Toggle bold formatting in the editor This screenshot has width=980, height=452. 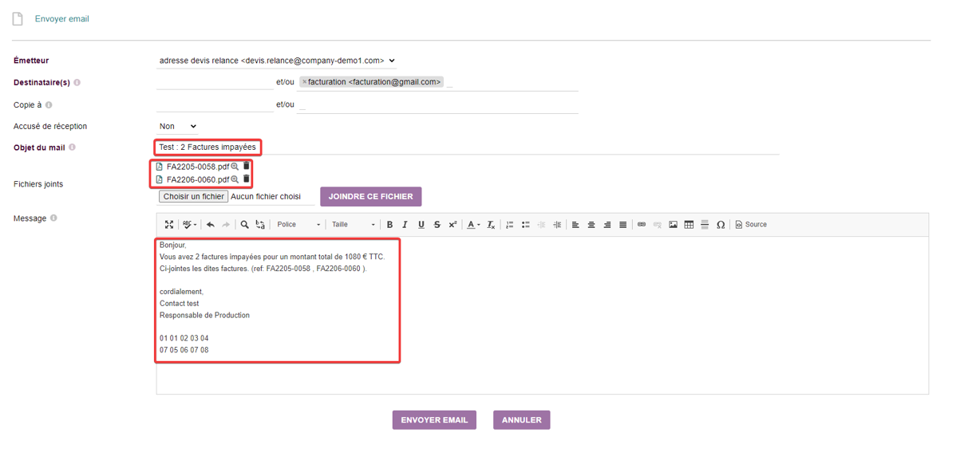(x=389, y=225)
